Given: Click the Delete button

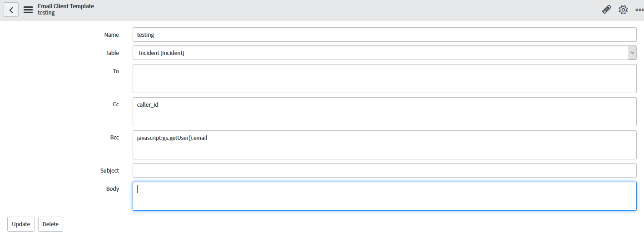Looking at the screenshot, I should click(x=50, y=224).
